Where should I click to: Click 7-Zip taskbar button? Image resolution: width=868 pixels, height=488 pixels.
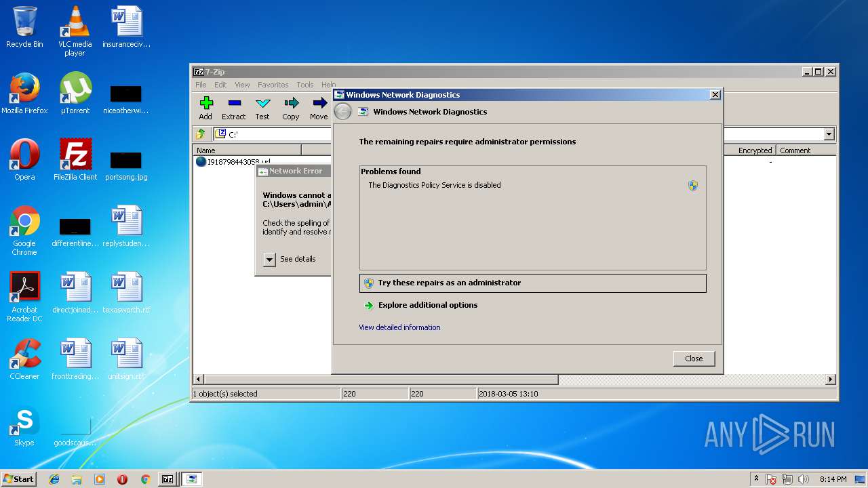pos(167,479)
